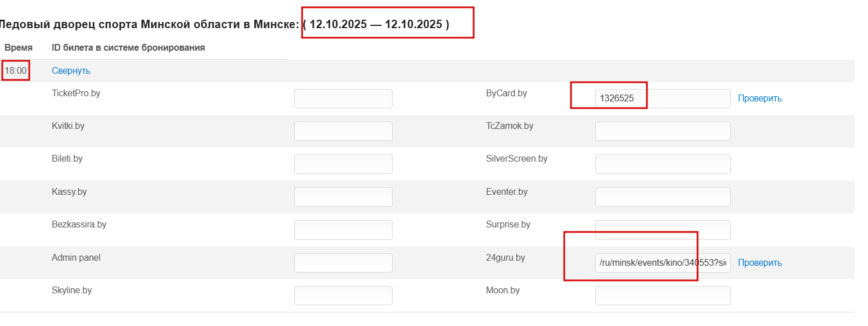Click the Время column header
Screen dimensions: 868x326
(19, 48)
